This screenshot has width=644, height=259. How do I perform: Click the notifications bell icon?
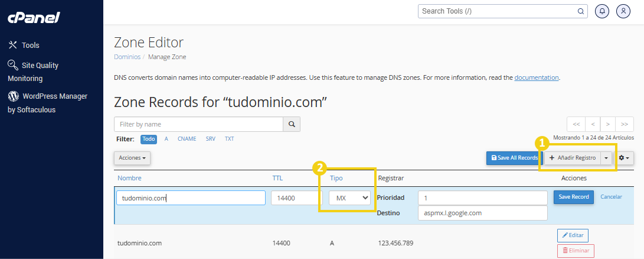coord(602,11)
